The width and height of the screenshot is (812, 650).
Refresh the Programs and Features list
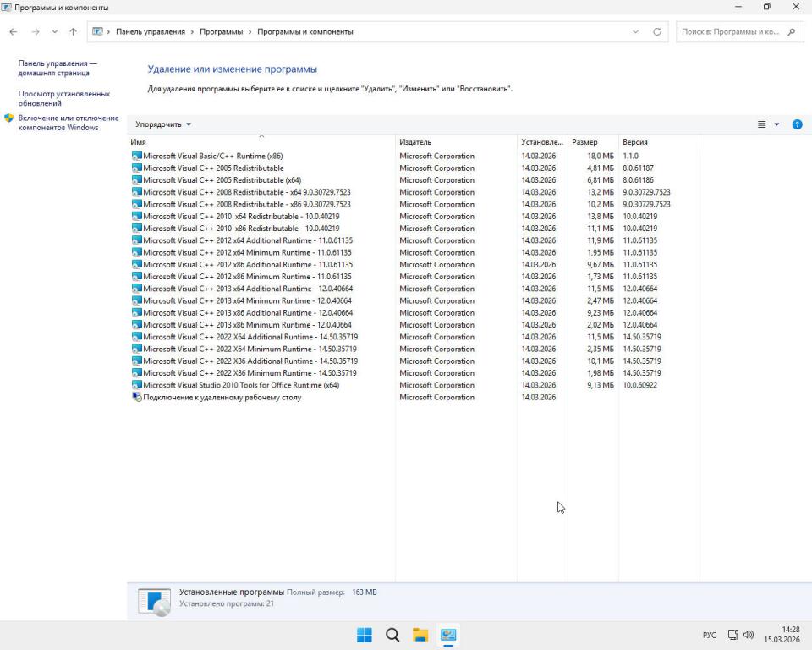click(656, 32)
